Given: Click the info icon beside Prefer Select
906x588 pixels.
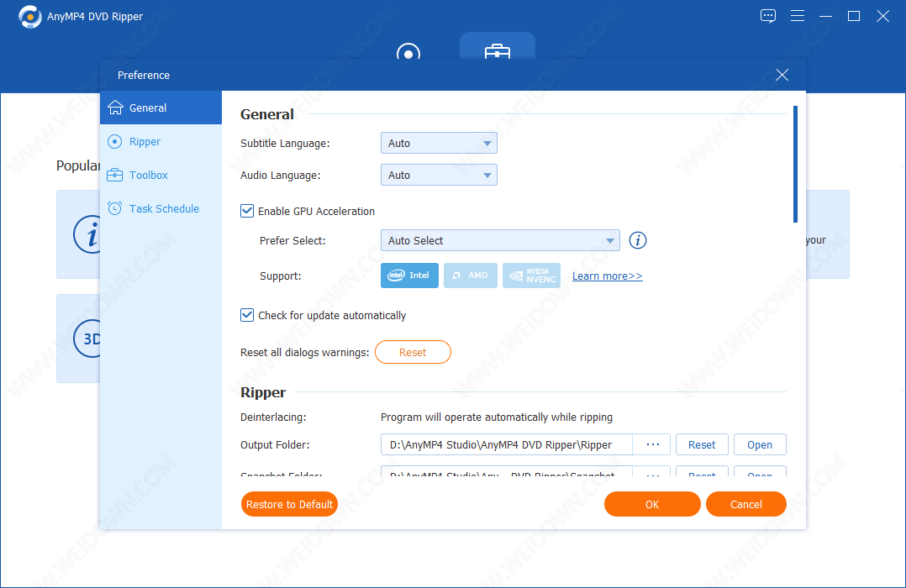Looking at the screenshot, I should tap(637, 240).
